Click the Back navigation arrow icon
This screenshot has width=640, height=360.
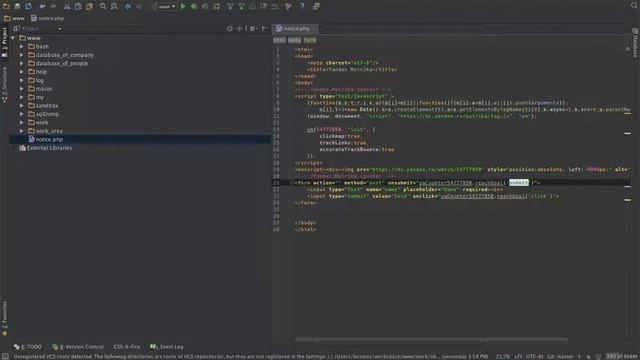point(128,7)
